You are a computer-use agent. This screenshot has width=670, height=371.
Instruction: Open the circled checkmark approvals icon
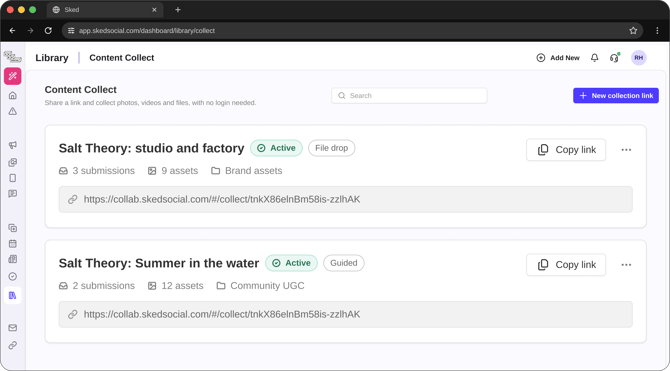[13, 277]
